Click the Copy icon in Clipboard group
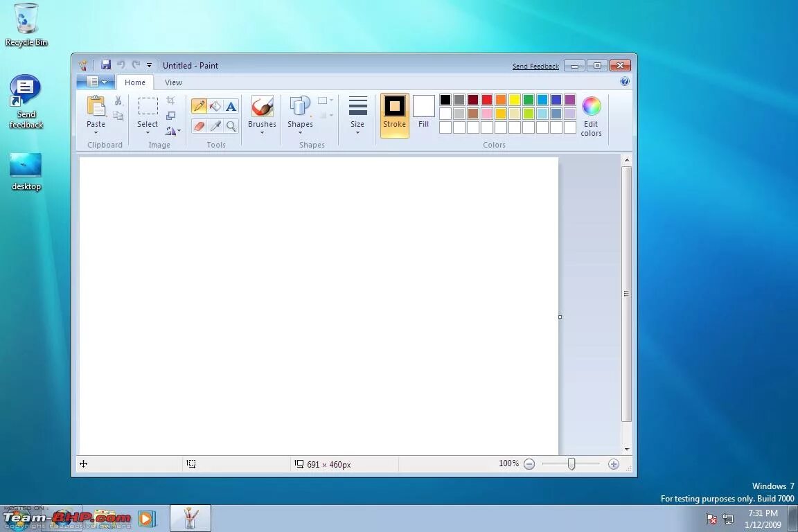This screenshot has width=798, height=532. point(118,116)
